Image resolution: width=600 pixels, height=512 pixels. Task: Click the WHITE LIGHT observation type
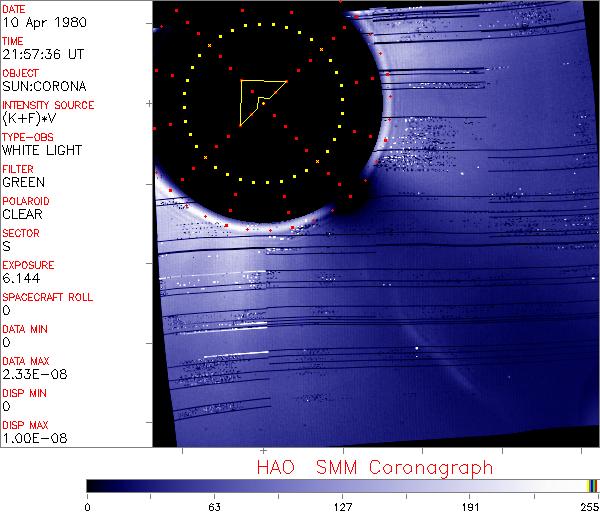[42, 150]
